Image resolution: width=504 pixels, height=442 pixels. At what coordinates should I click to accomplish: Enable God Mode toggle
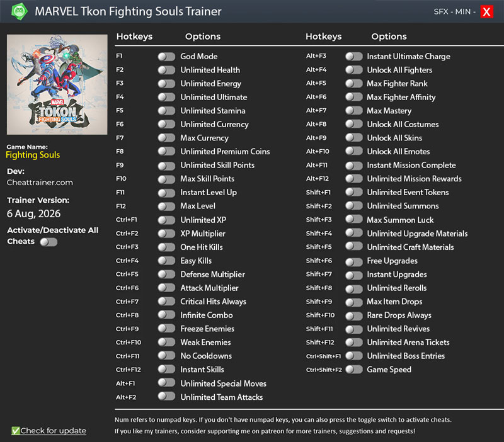pos(166,57)
